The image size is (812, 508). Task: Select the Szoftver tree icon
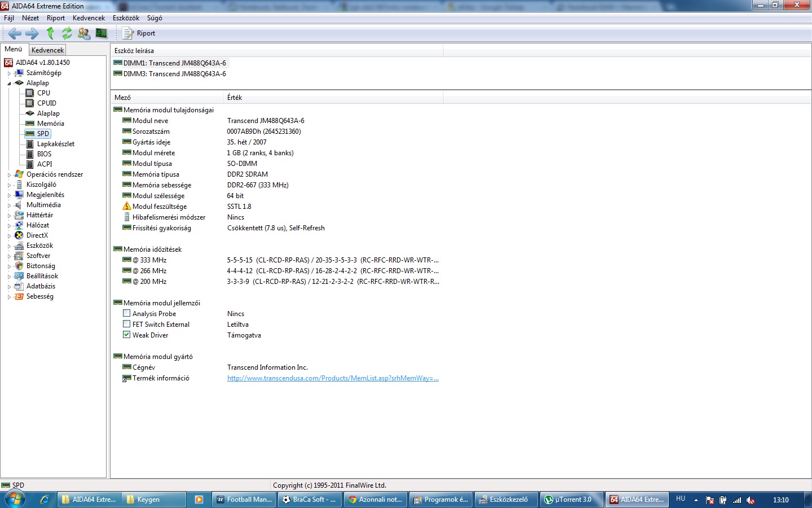pos(19,256)
